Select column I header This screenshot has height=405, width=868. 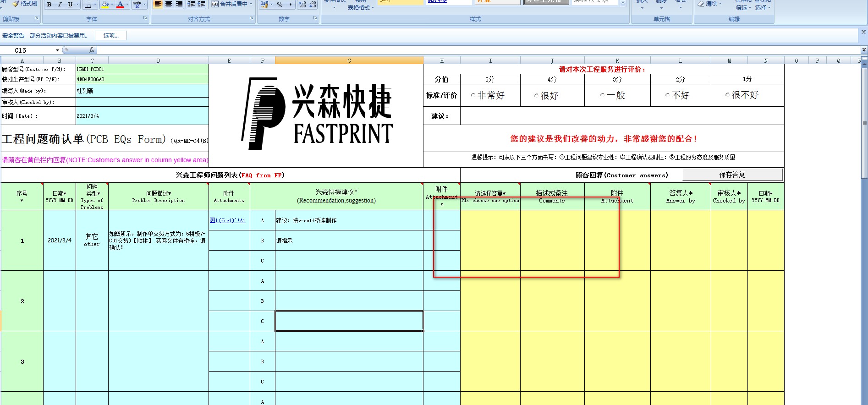point(490,60)
